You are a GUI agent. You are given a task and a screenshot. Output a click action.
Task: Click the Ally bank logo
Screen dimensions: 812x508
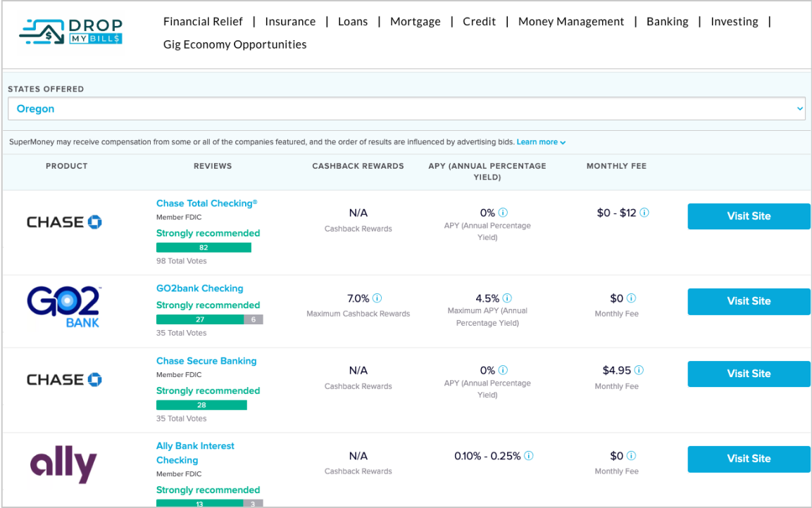tap(63, 465)
